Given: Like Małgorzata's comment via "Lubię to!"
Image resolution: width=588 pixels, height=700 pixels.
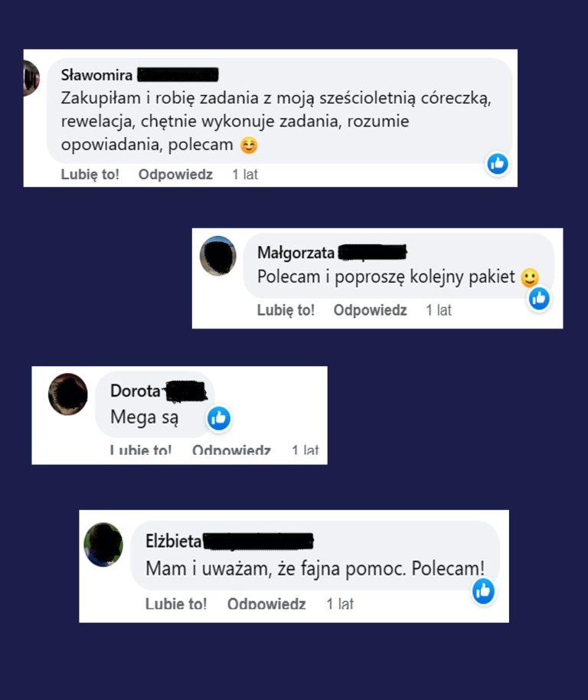Looking at the screenshot, I should (286, 310).
